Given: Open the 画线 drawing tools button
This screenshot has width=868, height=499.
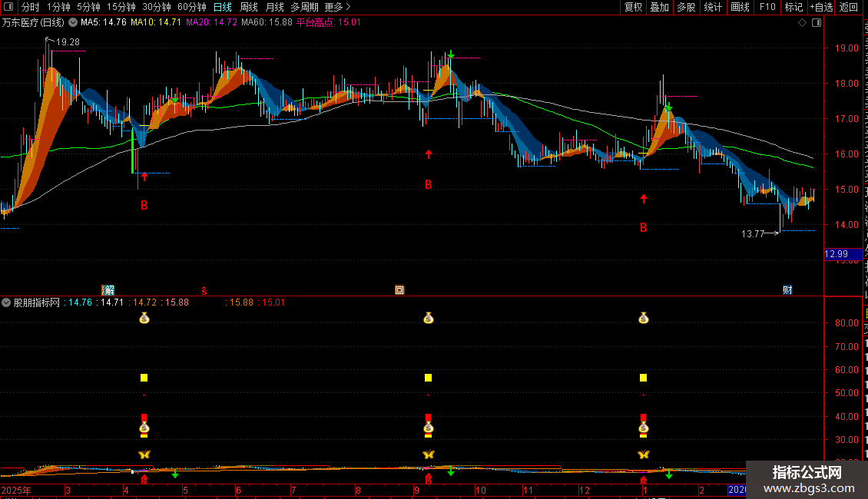Looking at the screenshot, I should tap(740, 7).
